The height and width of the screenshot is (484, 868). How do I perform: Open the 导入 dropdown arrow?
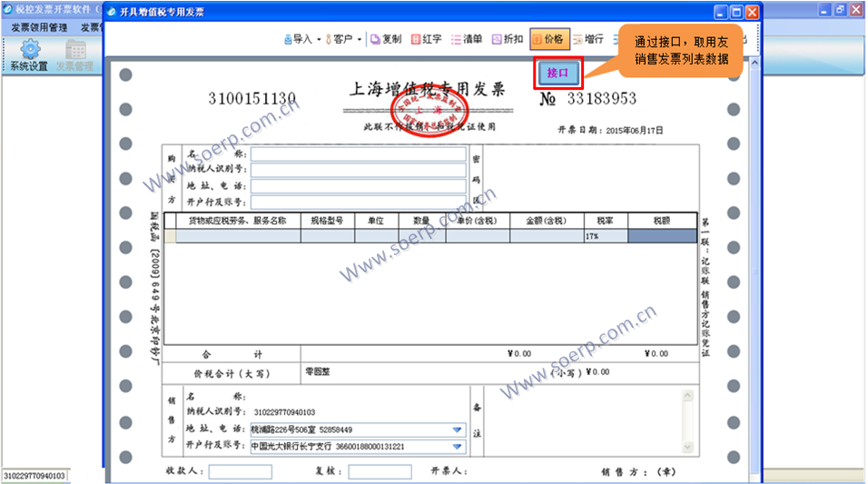point(319,39)
